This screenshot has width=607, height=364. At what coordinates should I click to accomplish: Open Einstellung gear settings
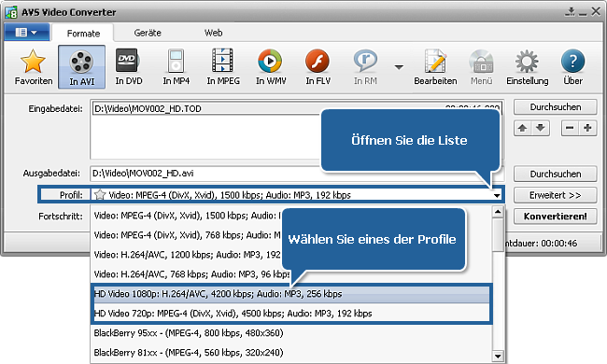coord(528,66)
